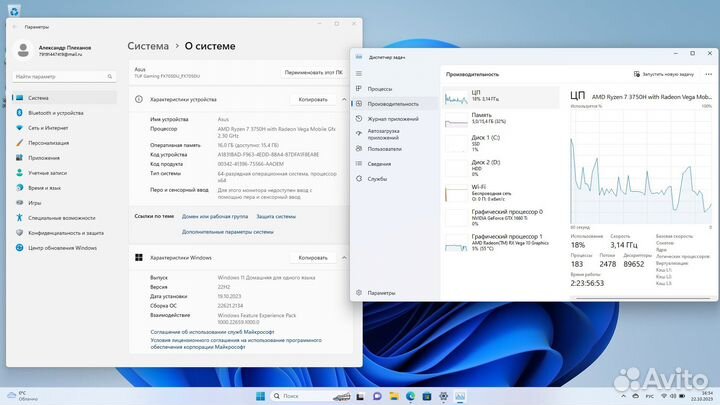Open Конфиденциальность и защита settings

[x=66, y=233]
